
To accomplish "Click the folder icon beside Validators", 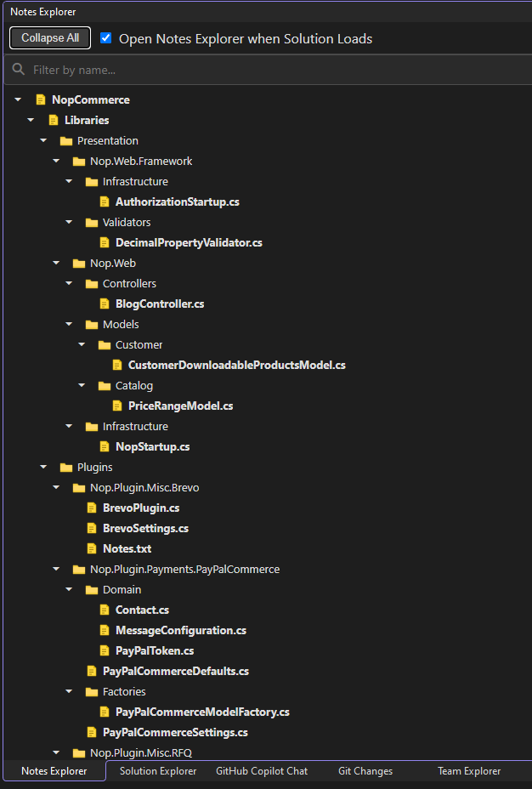I will [x=92, y=223].
